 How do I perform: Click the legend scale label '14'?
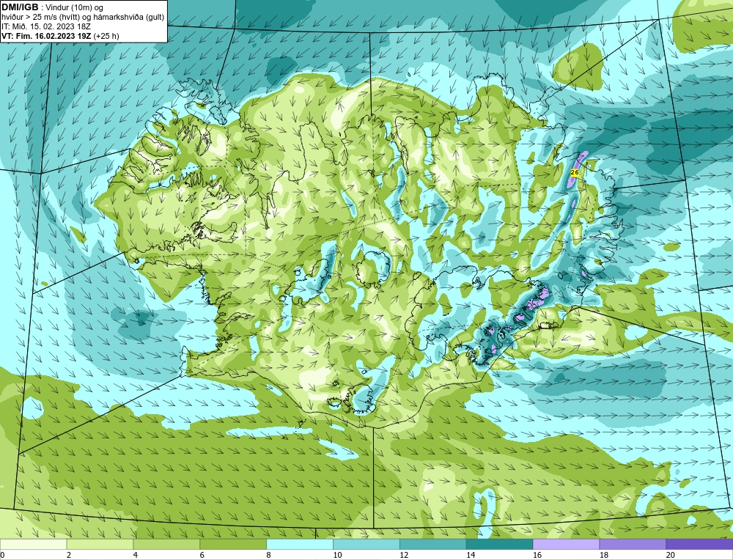[x=471, y=555]
